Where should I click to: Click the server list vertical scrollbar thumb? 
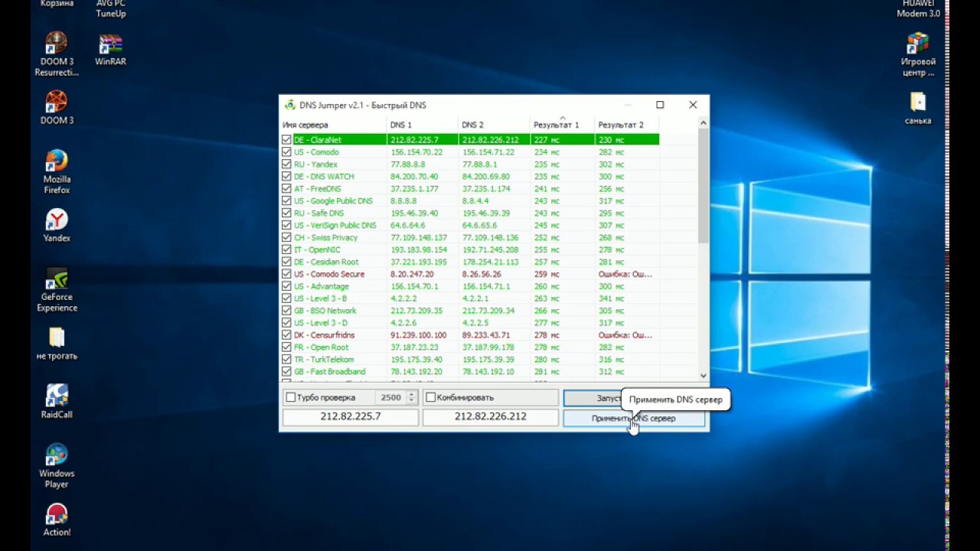click(x=704, y=187)
